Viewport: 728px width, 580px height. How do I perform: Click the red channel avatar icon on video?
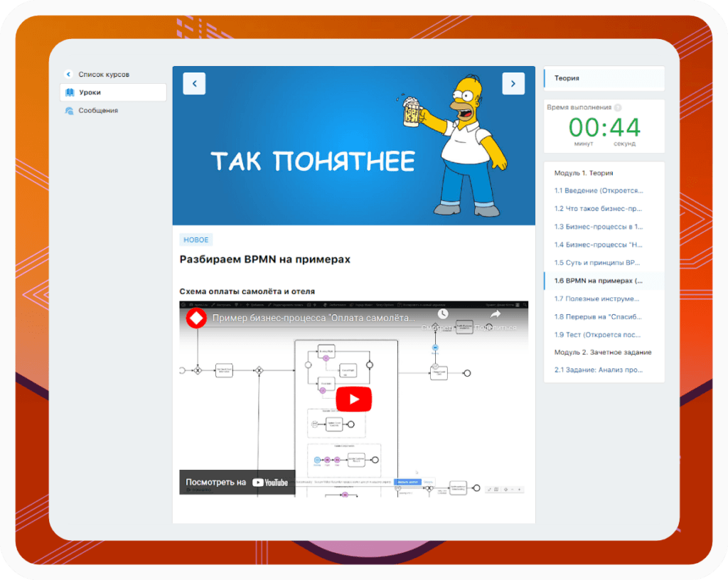pyautogui.click(x=196, y=318)
